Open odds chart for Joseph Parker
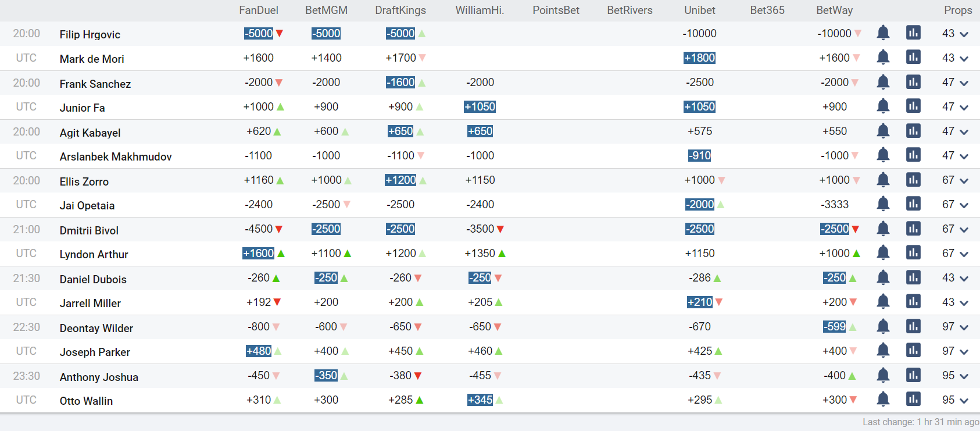This screenshot has height=431, width=980. pyautogui.click(x=913, y=350)
